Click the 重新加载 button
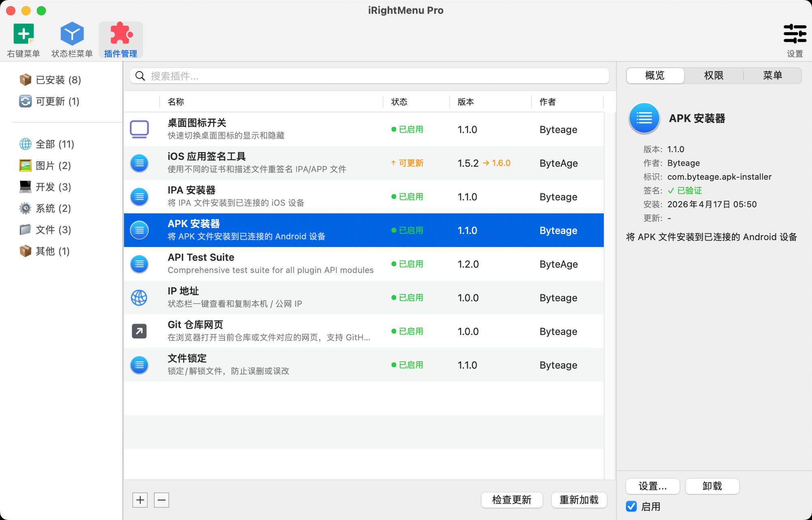Viewport: 812px width, 520px height. 579,500
